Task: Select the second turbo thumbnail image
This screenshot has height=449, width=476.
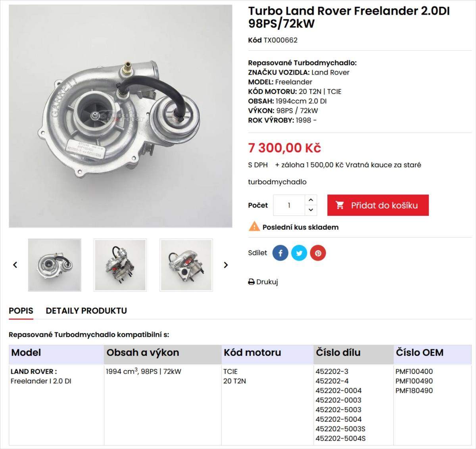Action: tap(120, 265)
